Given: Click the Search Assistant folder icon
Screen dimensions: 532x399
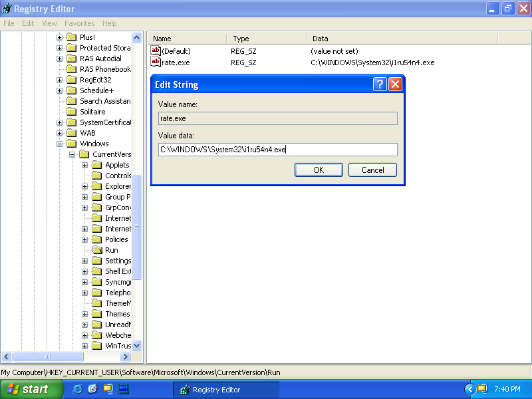Looking at the screenshot, I should 72,101.
